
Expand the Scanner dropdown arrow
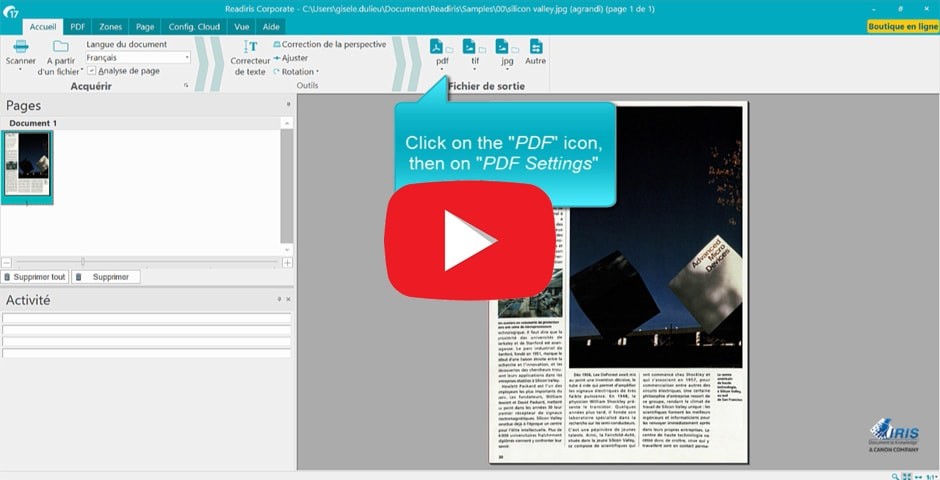(20, 70)
